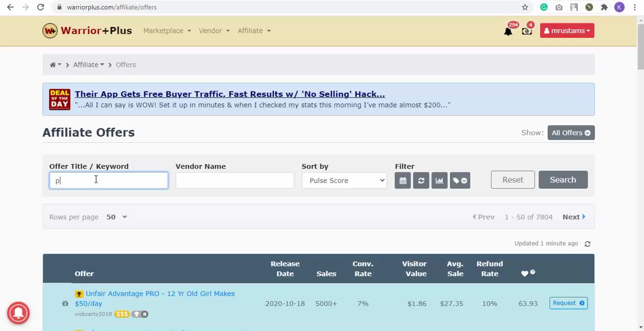Click the Avg. Sale column header
Image resolution: width=644 pixels, height=331 pixels.
(455, 268)
